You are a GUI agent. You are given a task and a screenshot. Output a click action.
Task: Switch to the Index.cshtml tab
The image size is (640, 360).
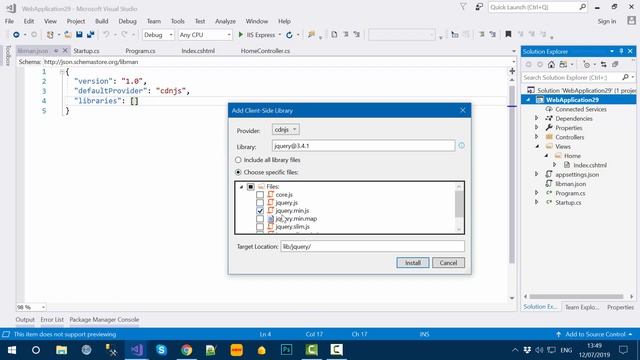click(x=198, y=51)
